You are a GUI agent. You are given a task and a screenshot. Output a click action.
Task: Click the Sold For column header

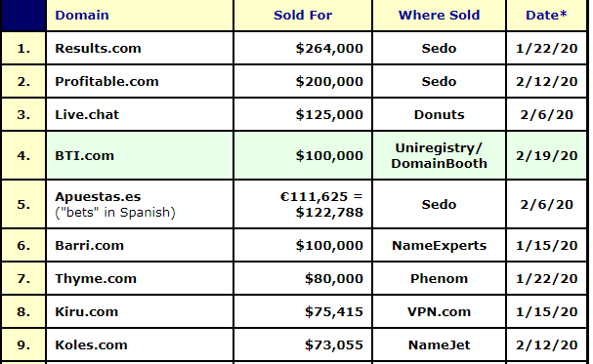[x=303, y=15]
